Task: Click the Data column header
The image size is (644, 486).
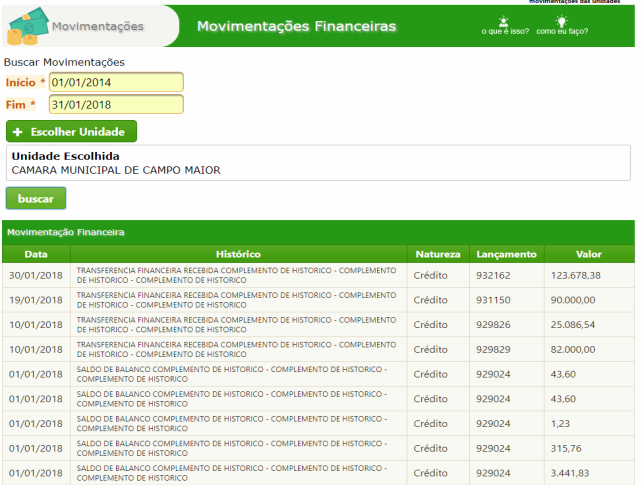Action: (x=36, y=254)
